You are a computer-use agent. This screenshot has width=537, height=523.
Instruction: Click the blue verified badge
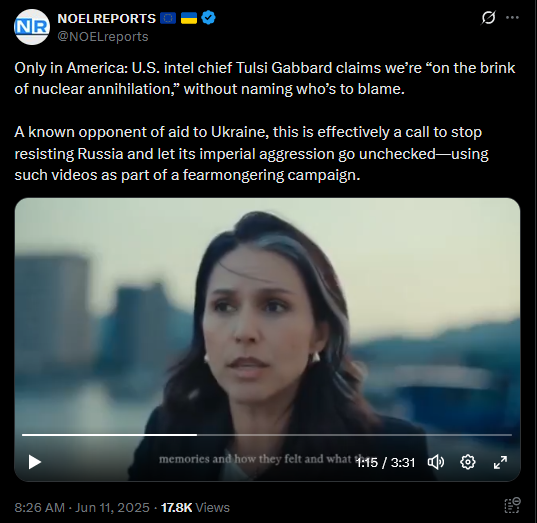click(208, 18)
